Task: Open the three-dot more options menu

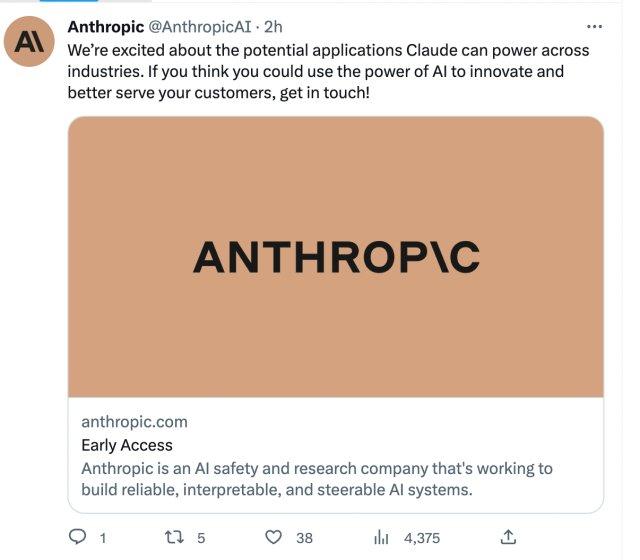Action: [594, 27]
